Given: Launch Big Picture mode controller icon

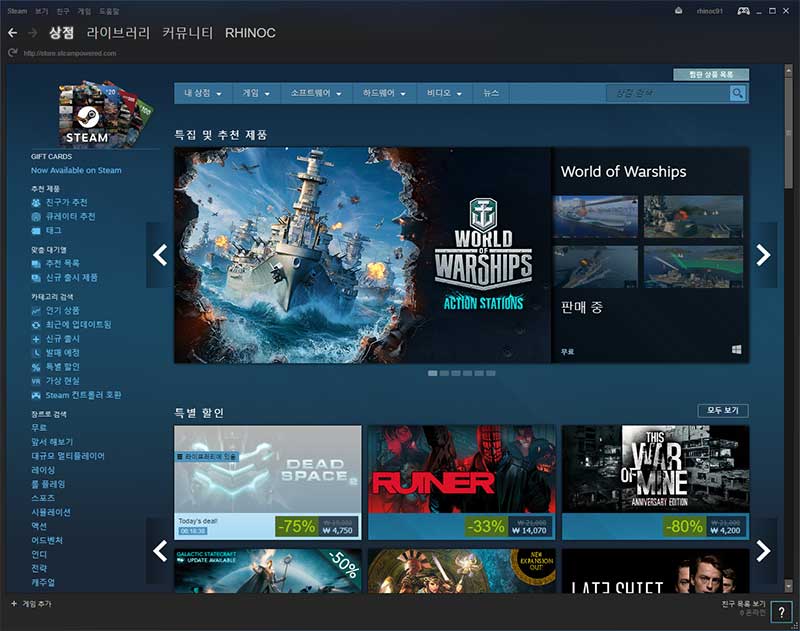Looking at the screenshot, I should [743, 11].
